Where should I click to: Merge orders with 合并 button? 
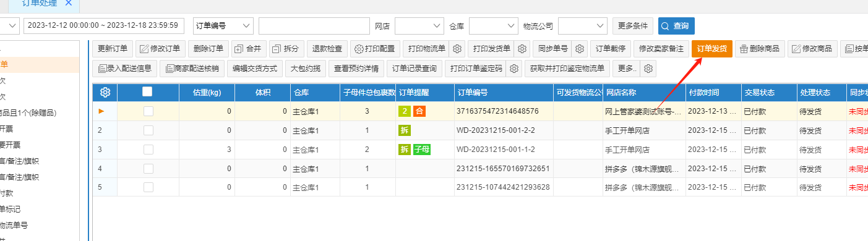pos(248,49)
